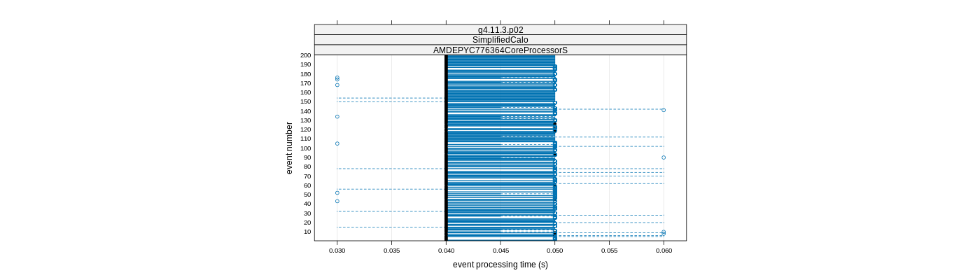
Task: Click the x-axis tick label 0.045
Action: point(500,250)
